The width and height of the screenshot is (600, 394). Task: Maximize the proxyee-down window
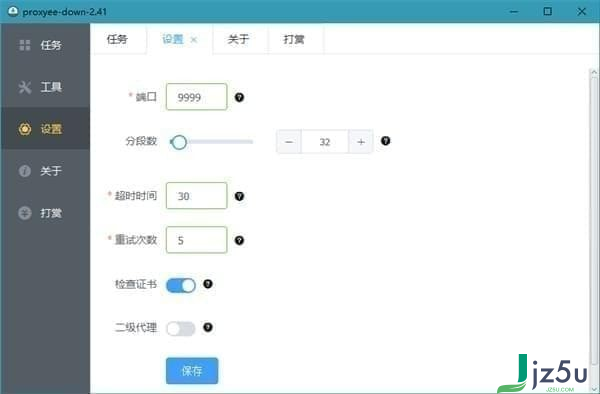[x=548, y=11]
